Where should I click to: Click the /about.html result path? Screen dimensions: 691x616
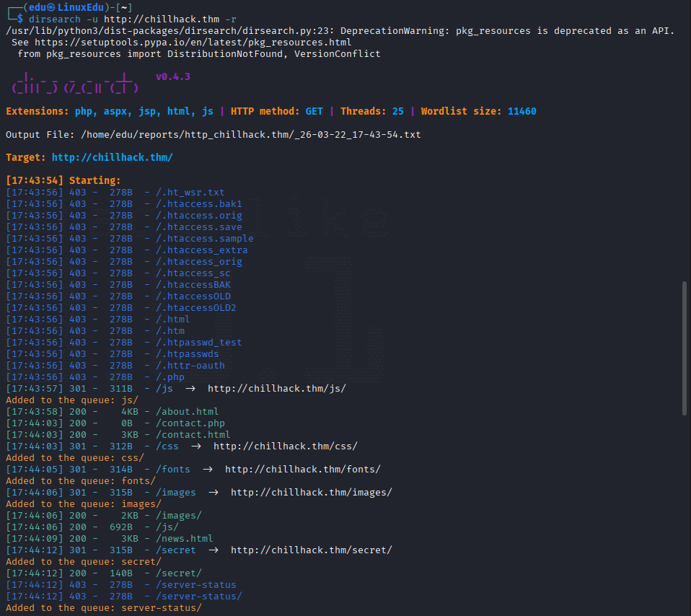pyautogui.click(x=188, y=412)
